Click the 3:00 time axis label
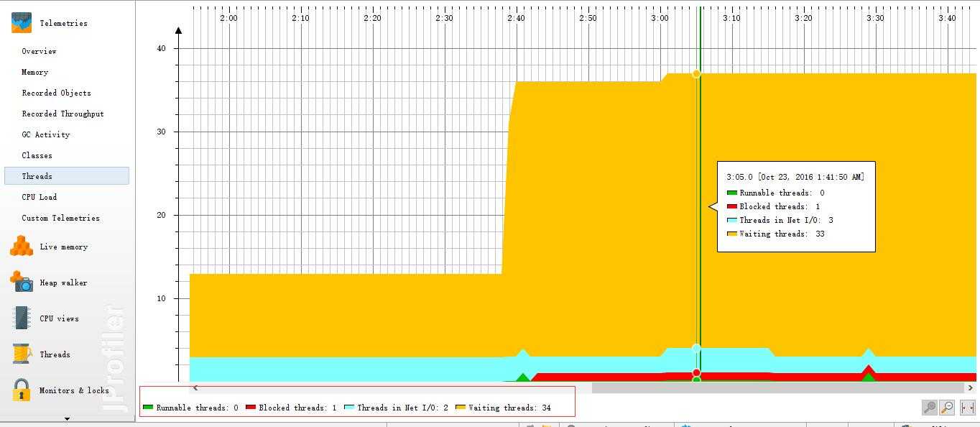 660,18
